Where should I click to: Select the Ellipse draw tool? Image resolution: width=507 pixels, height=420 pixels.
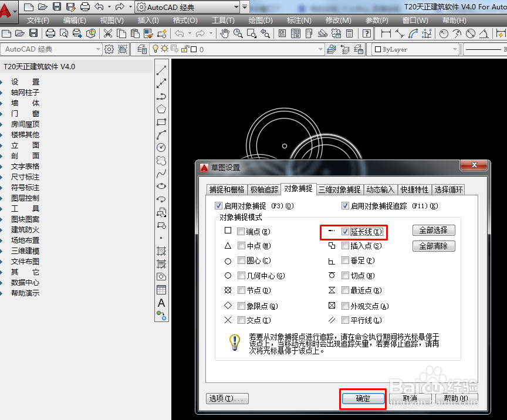pos(161,186)
